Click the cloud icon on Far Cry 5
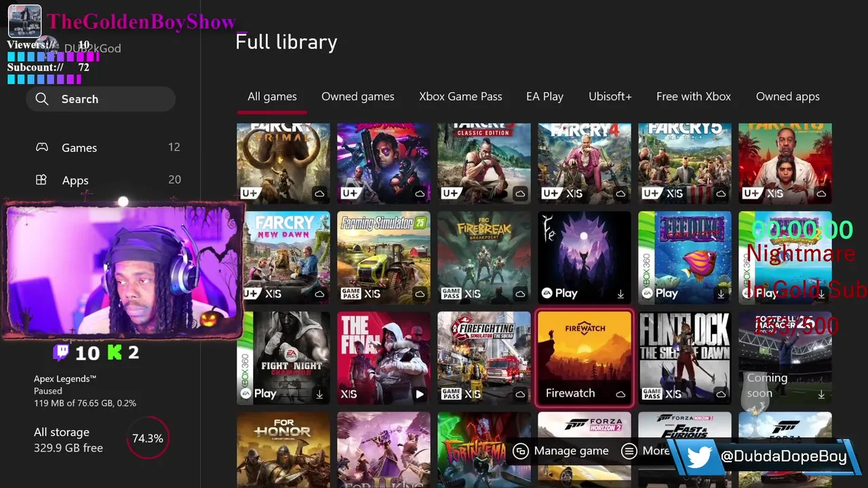This screenshot has height=488, width=868. [x=721, y=193]
